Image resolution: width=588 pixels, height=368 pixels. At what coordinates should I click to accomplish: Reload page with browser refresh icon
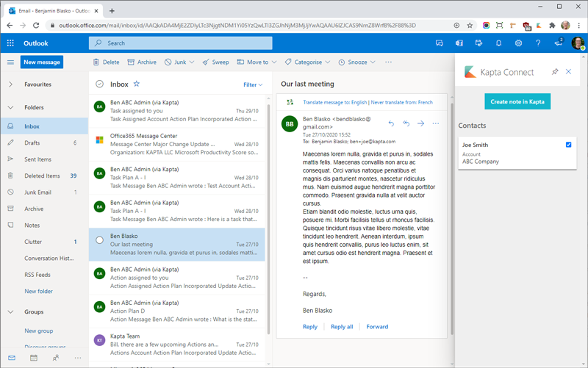pos(36,26)
